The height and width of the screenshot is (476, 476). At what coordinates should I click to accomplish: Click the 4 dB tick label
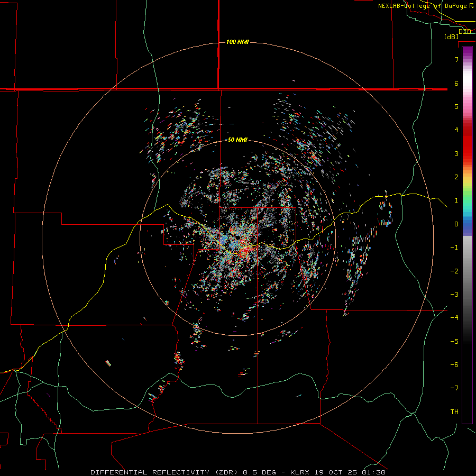tap(456, 130)
